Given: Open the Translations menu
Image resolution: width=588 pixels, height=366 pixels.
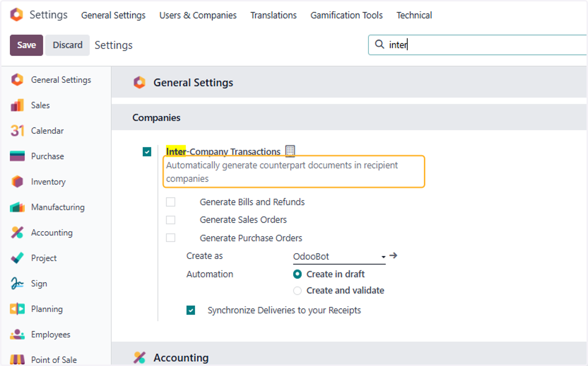Looking at the screenshot, I should coord(273,15).
